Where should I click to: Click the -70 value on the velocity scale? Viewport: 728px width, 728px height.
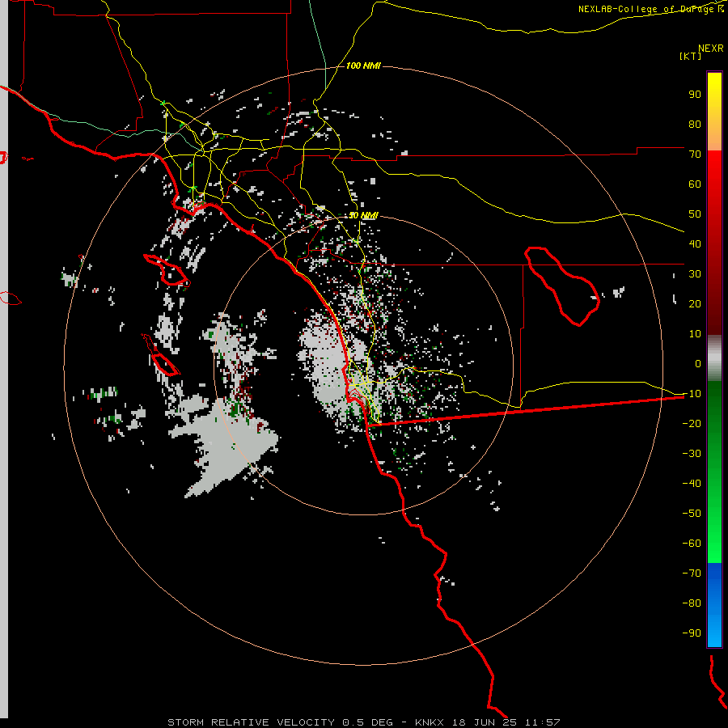(692, 574)
